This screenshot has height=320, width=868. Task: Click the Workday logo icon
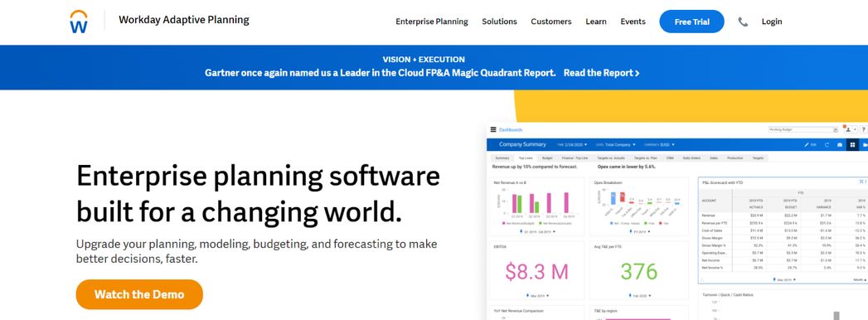tap(79, 22)
